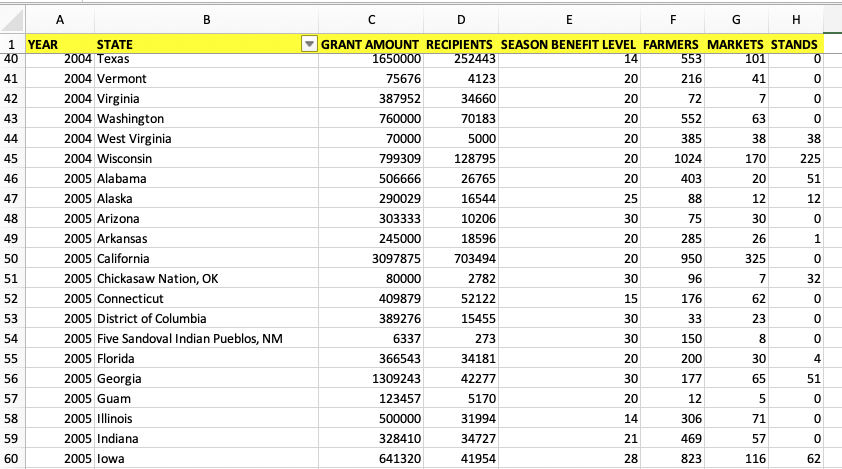
Task: Select the cell containing Five Sandoval Indian Pueblos, NM
Action: coord(189,339)
